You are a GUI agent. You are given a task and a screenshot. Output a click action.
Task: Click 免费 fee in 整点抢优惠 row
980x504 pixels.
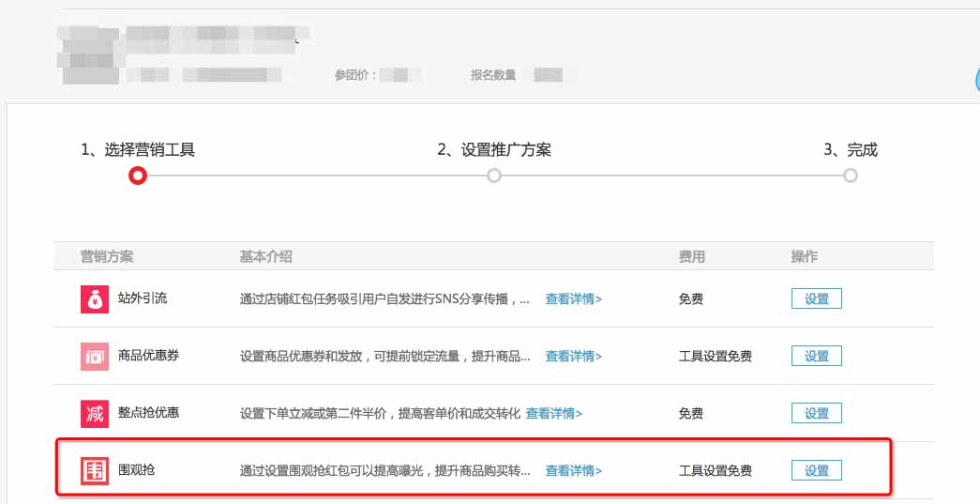coord(691,413)
